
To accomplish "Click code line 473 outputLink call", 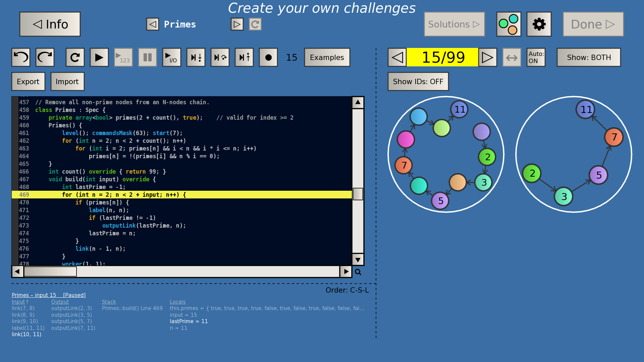I will 144,226.
